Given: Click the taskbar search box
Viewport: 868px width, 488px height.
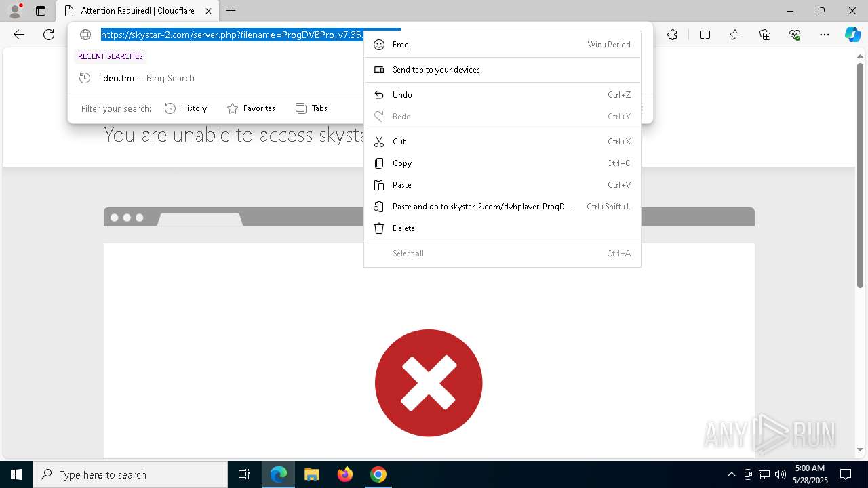Looking at the screenshot, I should tap(130, 474).
